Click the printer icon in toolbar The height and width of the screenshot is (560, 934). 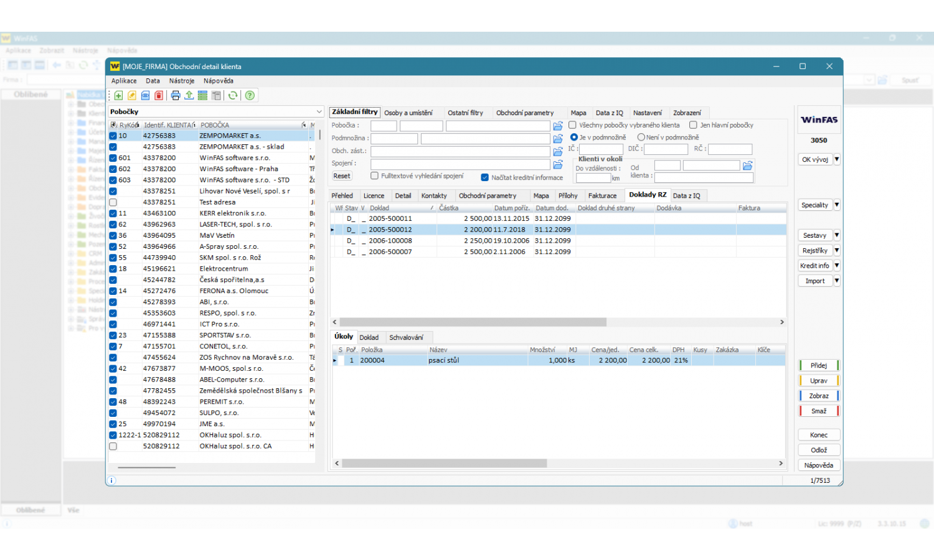click(x=176, y=95)
